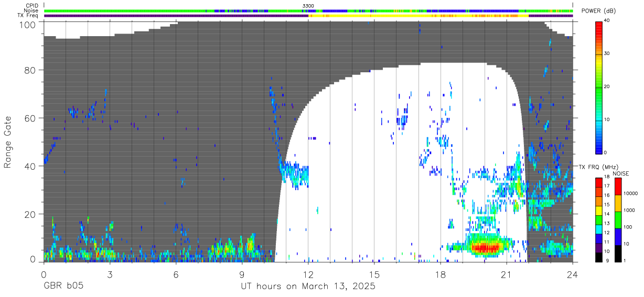Select the CPID label at top left

[33, 6]
